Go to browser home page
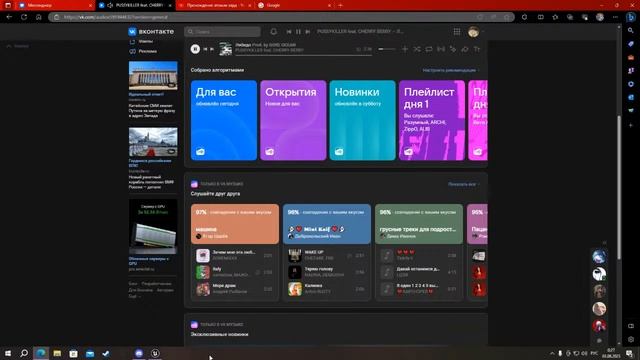Image resolution: width=640 pixels, height=360 pixels. tap(38, 17)
